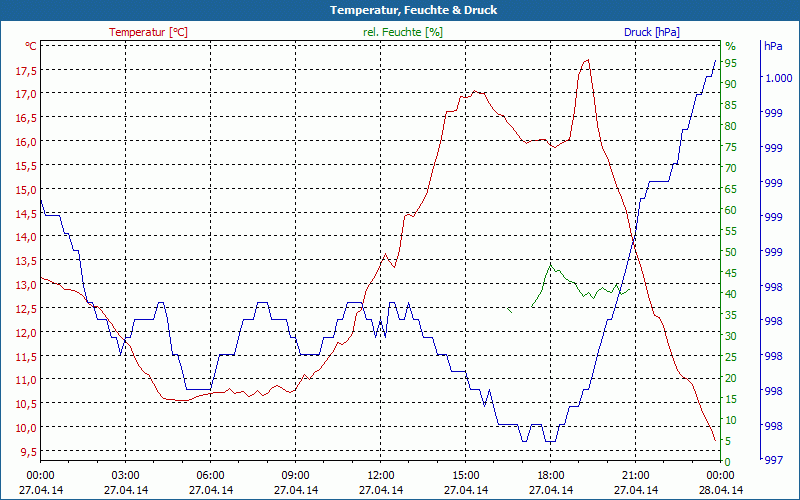Click the 18:00 time axis label
This screenshot has width=800, height=500.
549,475
